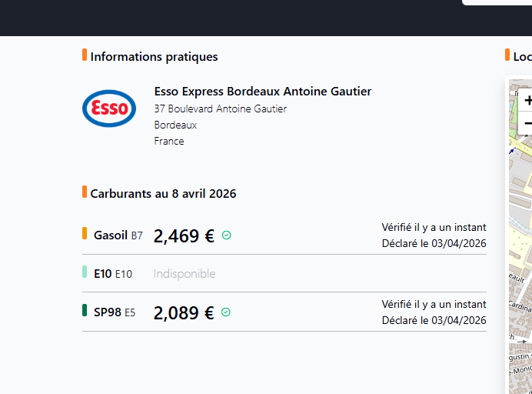Click the dark green SP98 color bar
This screenshot has height=394, width=532.
point(85,310)
